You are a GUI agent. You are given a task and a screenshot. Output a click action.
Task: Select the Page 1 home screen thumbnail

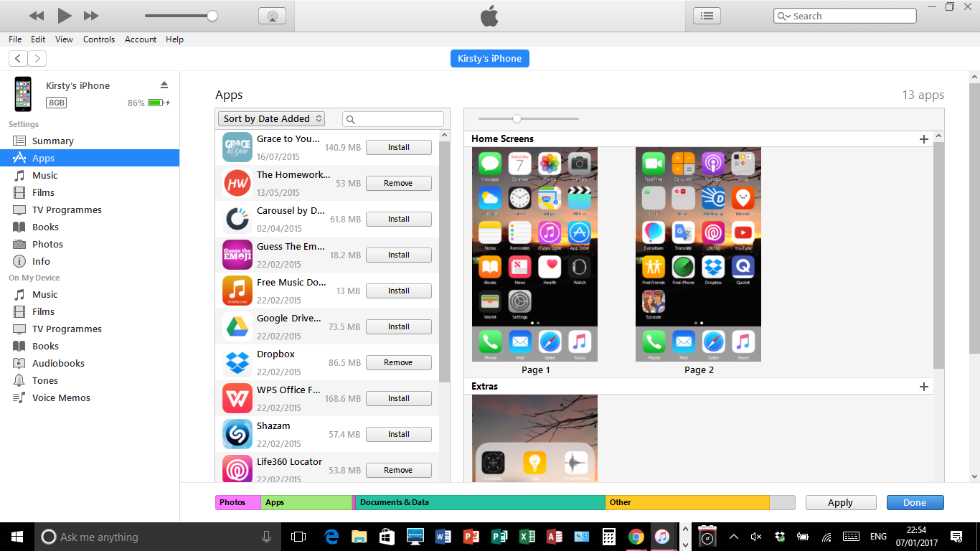[534, 255]
